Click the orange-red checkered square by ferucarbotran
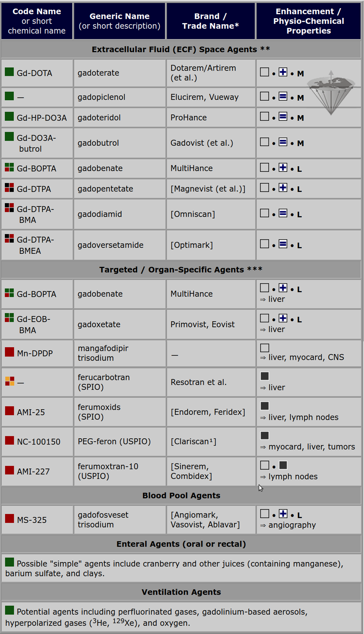This screenshot has width=364, height=634. coord(10,381)
